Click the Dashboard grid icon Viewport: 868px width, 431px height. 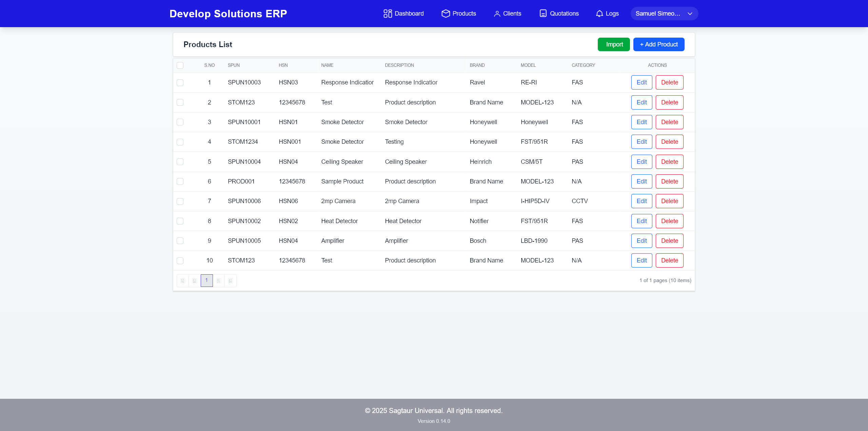click(x=388, y=14)
